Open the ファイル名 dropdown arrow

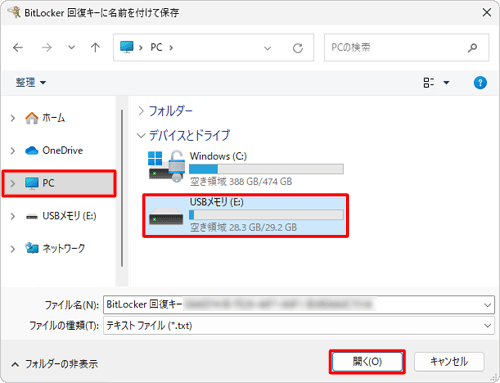(x=487, y=305)
